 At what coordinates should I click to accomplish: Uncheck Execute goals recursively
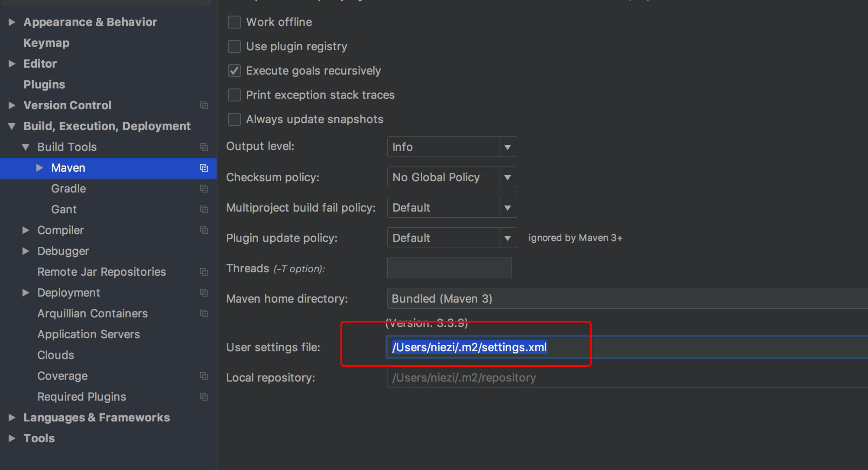[x=234, y=71]
